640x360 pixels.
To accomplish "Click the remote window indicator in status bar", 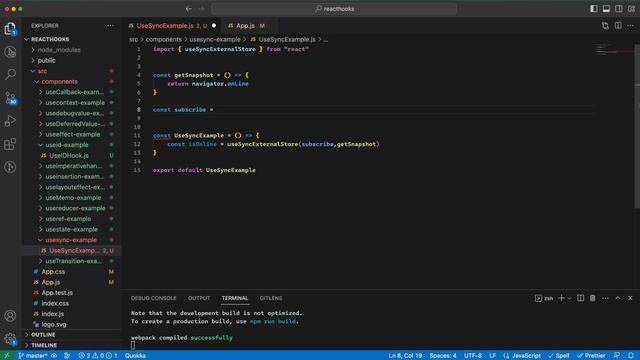I will click(7, 356).
